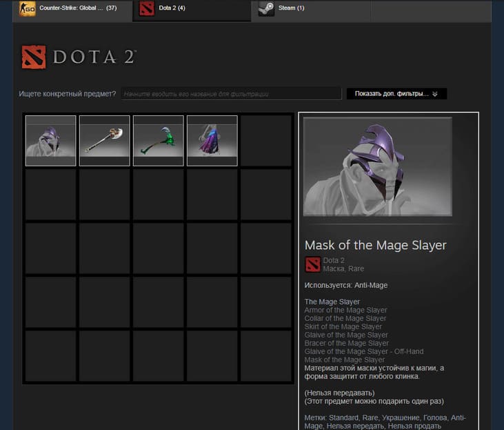Select the green scythe item in inventory
This screenshot has height=430, width=504.
[x=158, y=141]
